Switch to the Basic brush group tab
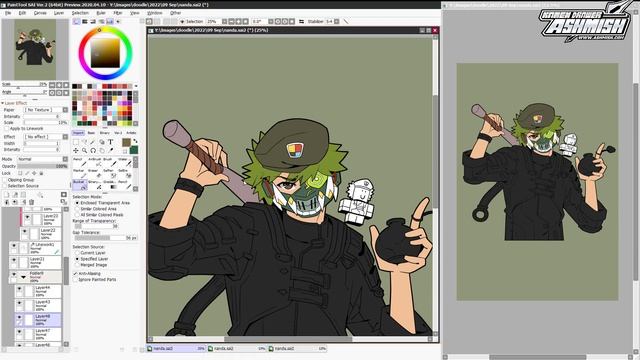Image resolution: width=640 pixels, height=360 pixels. (91, 133)
